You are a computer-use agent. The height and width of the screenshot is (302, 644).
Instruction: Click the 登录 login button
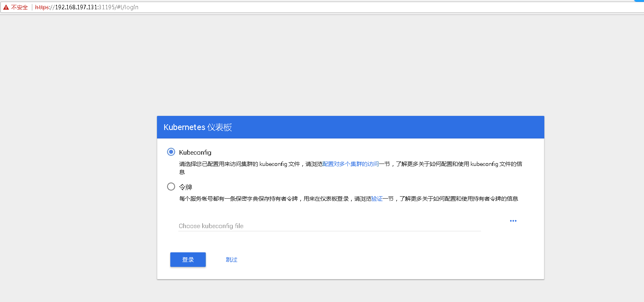[188, 260]
